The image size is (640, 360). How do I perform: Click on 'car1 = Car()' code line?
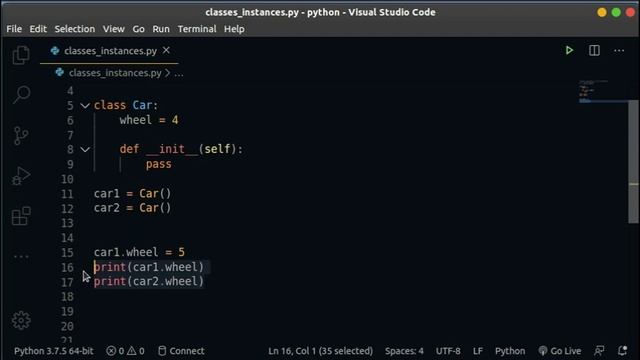point(133,193)
